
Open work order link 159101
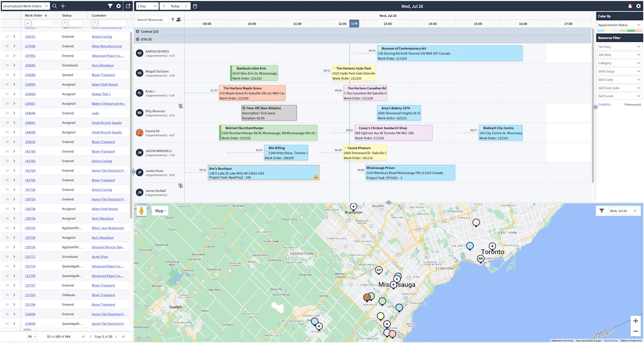click(30, 37)
